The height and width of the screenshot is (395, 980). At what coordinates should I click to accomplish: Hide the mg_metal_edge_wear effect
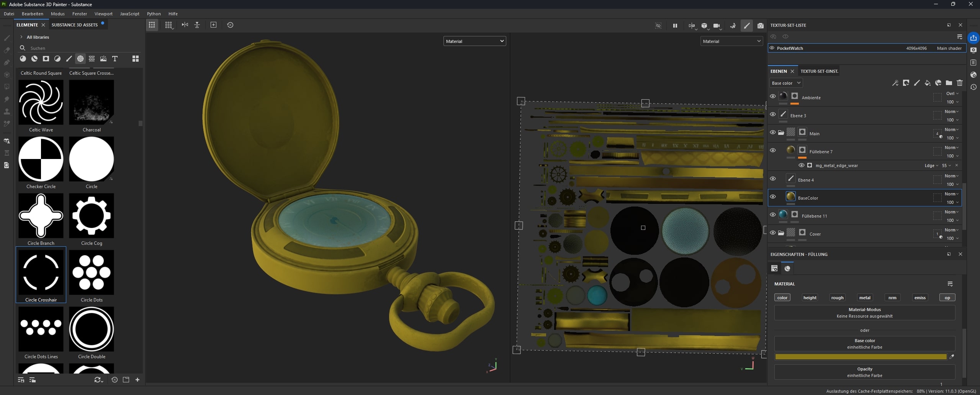(801, 166)
